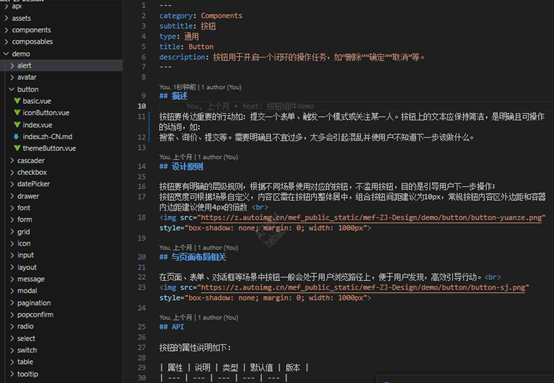Screen dimensions: 554x383
Task: Click the author CodeLens above 设计原则
Action: coord(198,157)
